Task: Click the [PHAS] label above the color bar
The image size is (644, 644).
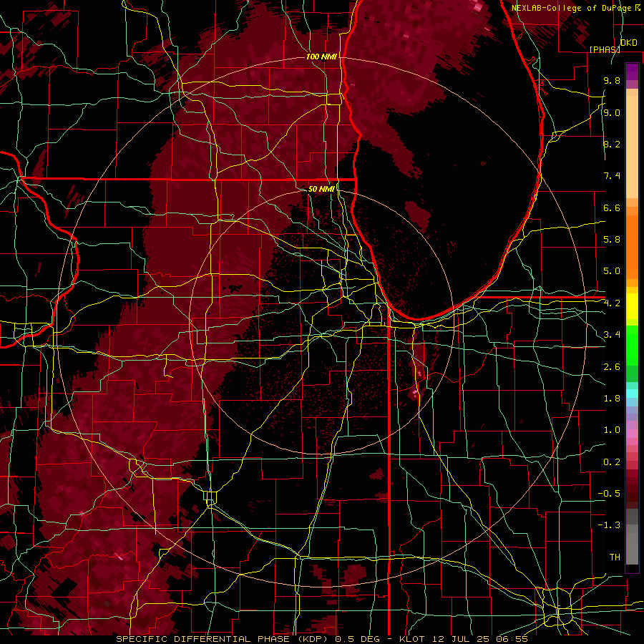Action: 605,49
